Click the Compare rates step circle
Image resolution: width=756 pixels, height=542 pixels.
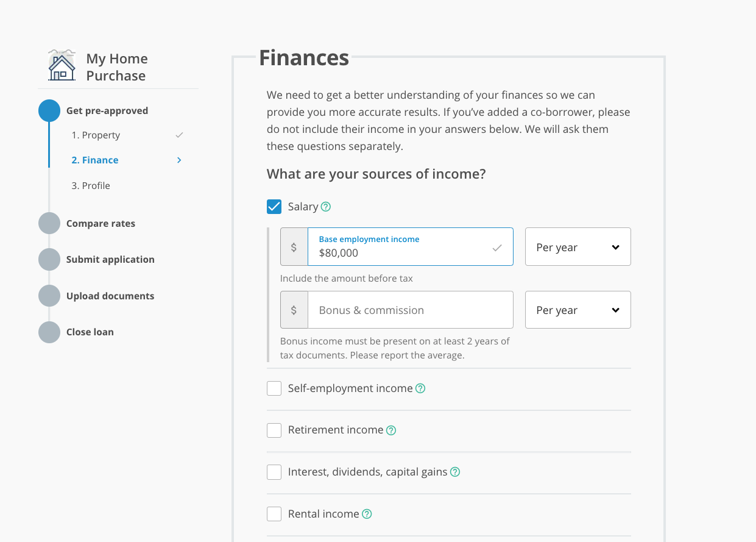tap(49, 223)
